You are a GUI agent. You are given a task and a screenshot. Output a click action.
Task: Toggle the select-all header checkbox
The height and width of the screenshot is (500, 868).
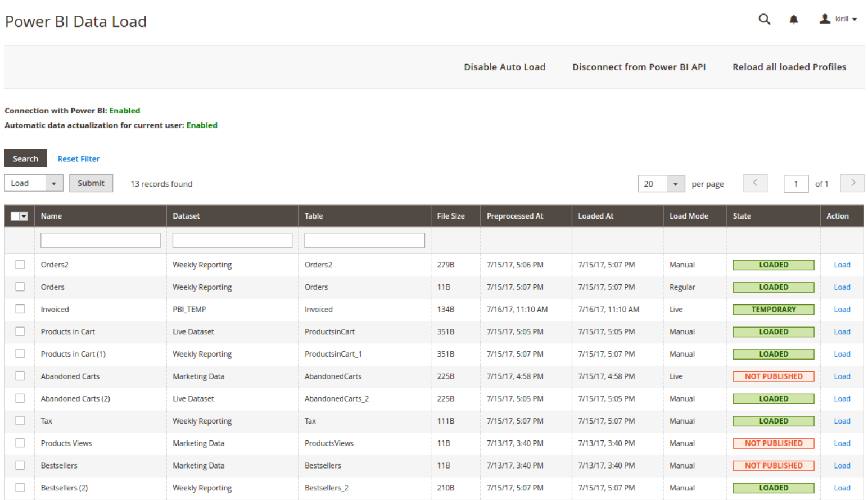(x=15, y=216)
